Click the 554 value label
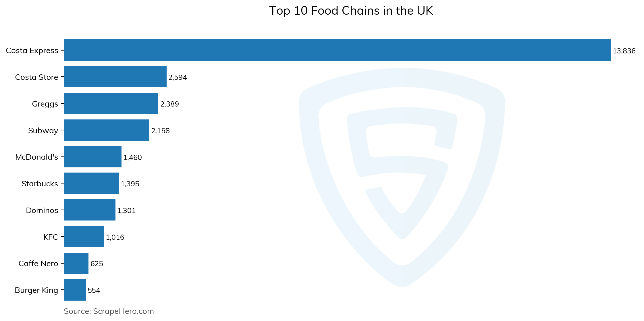Screen dimensions: 644x321 pos(94,291)
